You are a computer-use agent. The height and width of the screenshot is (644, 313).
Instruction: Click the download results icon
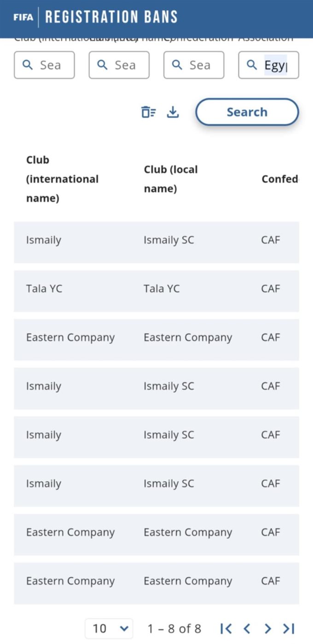(x=173, y=112)
